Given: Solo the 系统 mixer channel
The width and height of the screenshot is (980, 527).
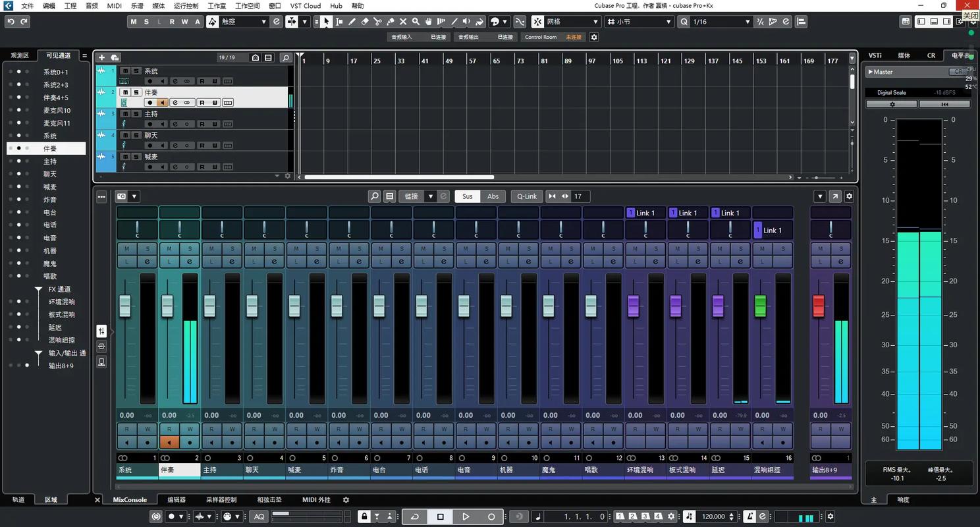Looking at the screenshot, I should [x=148, y=248].
